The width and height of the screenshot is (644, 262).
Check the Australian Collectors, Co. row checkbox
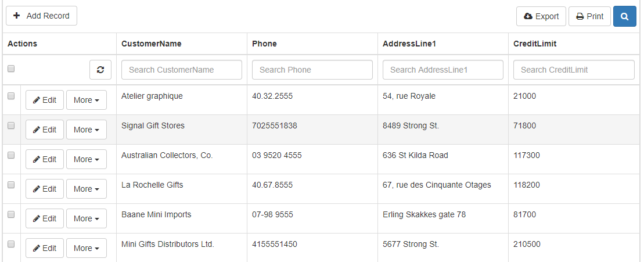coord(11,155)
